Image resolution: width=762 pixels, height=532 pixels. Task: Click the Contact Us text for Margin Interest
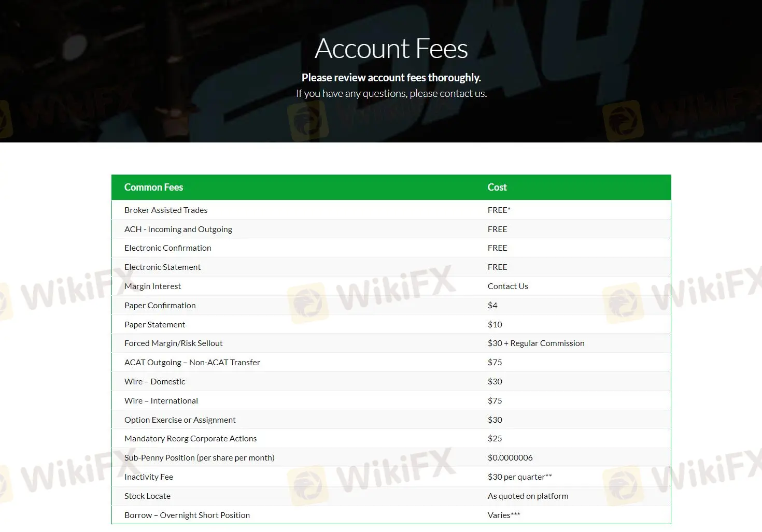click(x=507, y=286)
